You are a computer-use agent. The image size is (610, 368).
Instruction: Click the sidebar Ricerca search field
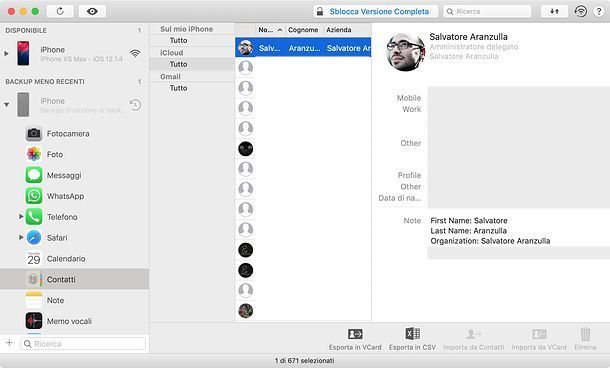tap(83, 343)
